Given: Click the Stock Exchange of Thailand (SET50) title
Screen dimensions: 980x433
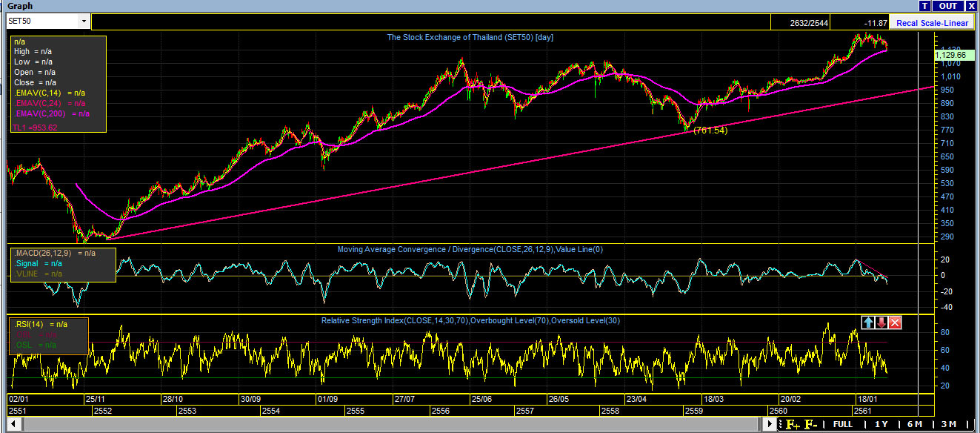Looking at the screenshot, I should (x=470, y=37).
